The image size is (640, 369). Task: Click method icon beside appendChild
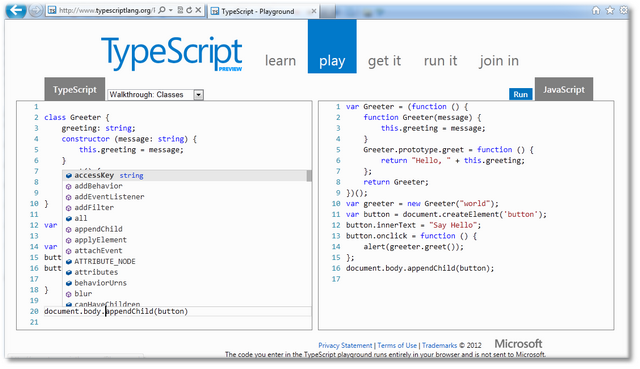pyautogui.click(x=69, y=229)
